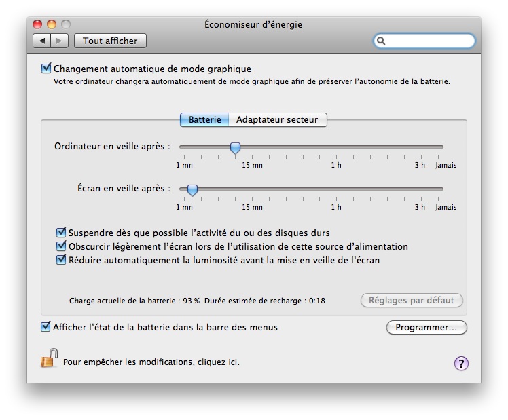Click the Tout afficher button

(x=110, y=41)
